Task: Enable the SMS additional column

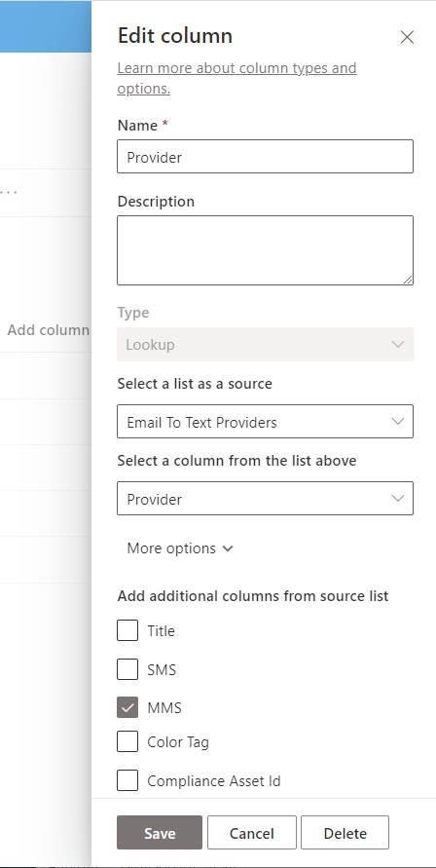Action: (127, 669)
